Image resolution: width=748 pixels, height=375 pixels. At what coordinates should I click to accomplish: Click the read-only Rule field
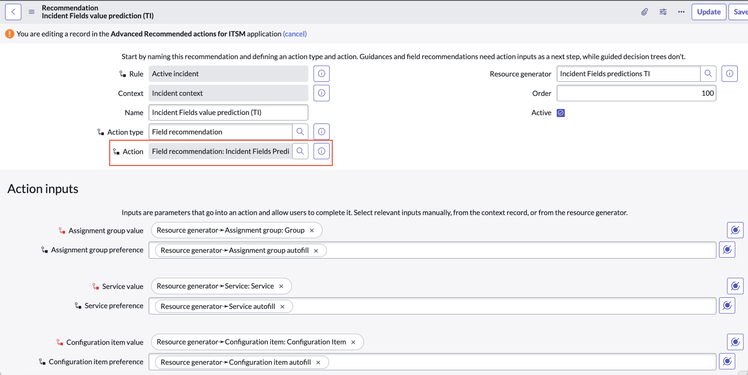pyautogui.click(x=229, y=73)
